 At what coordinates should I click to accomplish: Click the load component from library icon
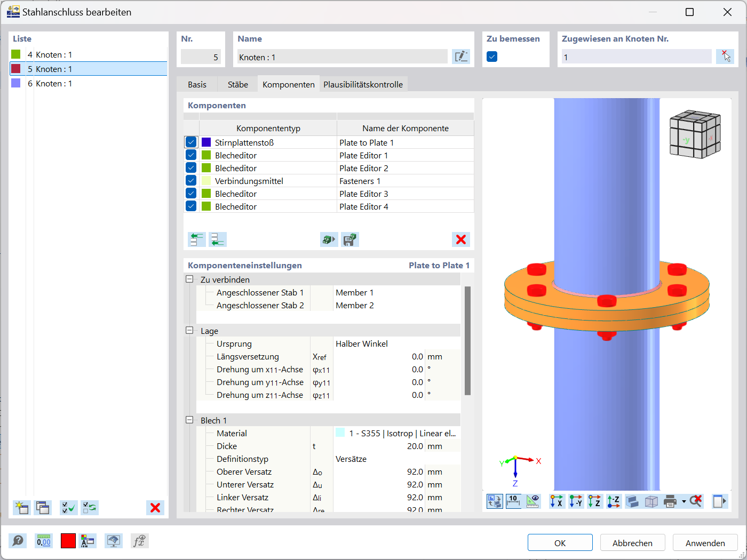(329, 239)
